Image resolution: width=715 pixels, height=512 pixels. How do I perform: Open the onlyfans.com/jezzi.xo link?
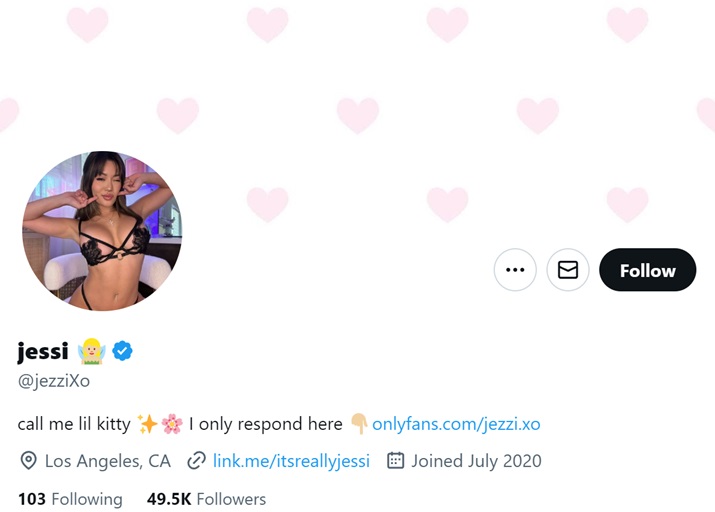(x=456, y=424)
